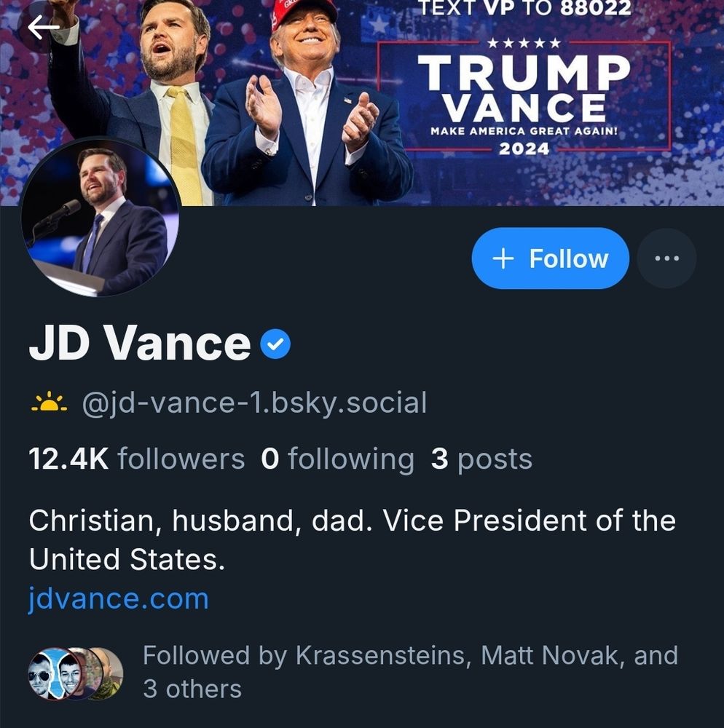Viewport: 724px width, 728px height.
Task: Click the blue verified checkmark badge
Action: 276,344
